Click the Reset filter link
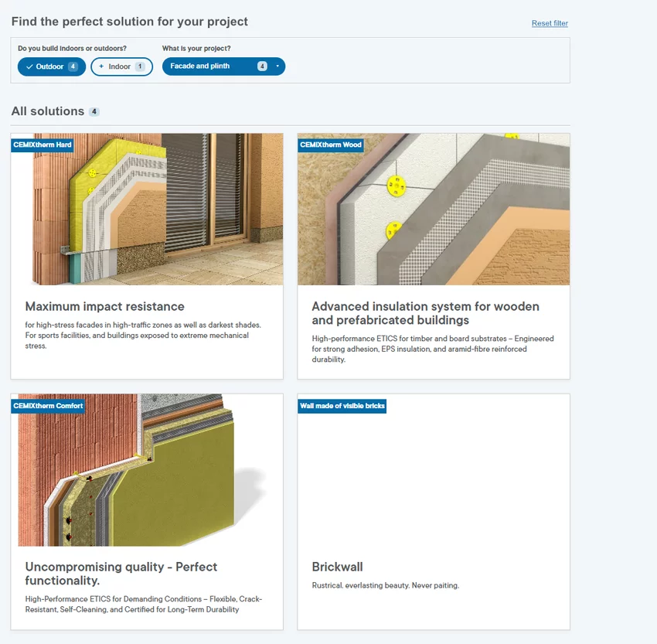The height and width of the screenshot is (644, 657). click(x=550, y=23)
